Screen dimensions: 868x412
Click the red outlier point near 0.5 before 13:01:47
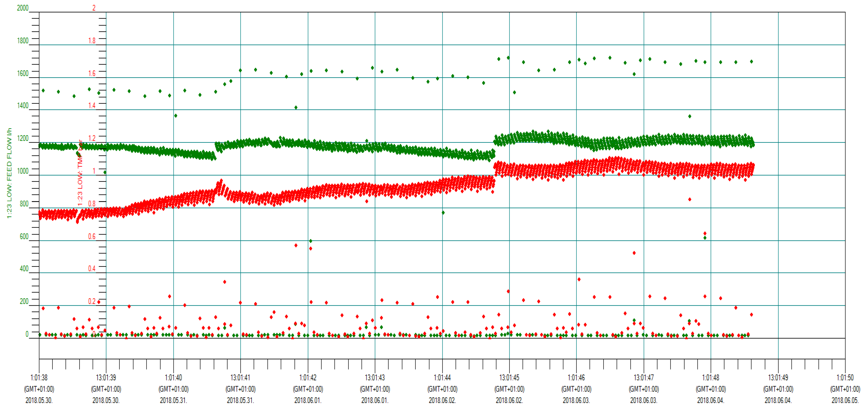pyautogui.click(x=634, y=253)
